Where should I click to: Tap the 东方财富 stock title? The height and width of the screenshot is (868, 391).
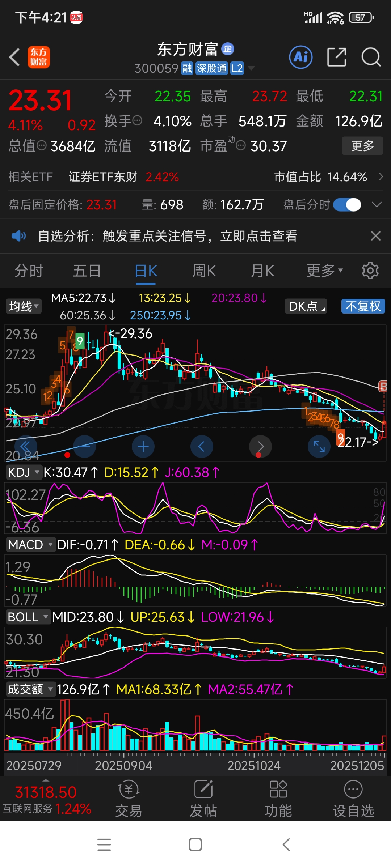pos(187,49)
